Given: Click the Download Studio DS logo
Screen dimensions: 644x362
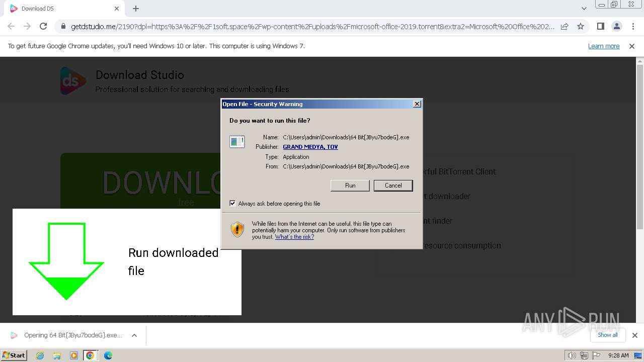Looking at the screenshot, I should [x=73, y=81].
